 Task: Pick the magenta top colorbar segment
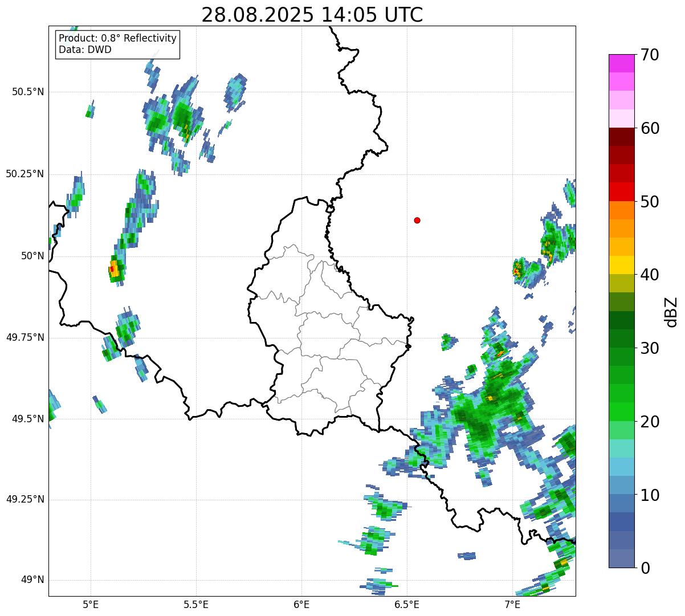pos(622,63)
